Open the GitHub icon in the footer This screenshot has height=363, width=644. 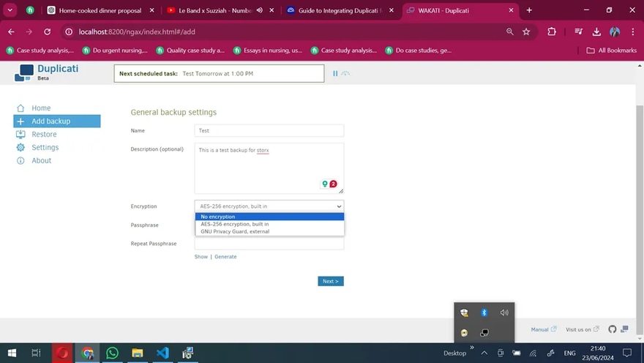(613, 329)
